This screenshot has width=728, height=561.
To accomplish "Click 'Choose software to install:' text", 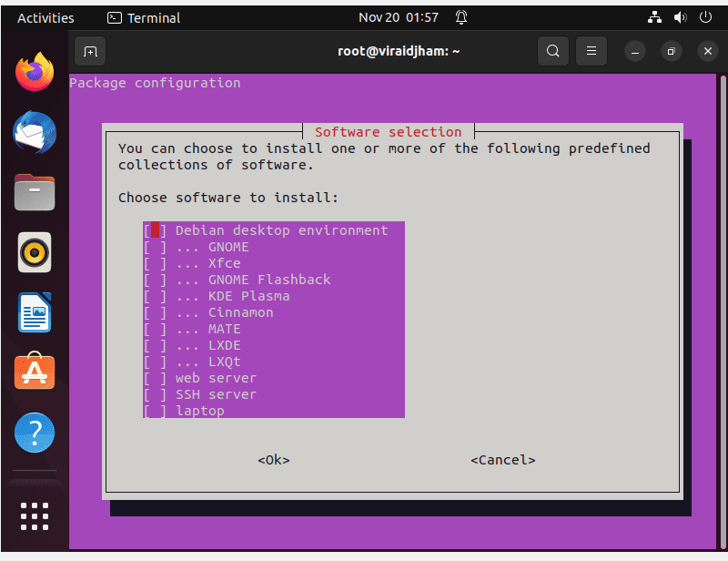I will coord(228,198).
